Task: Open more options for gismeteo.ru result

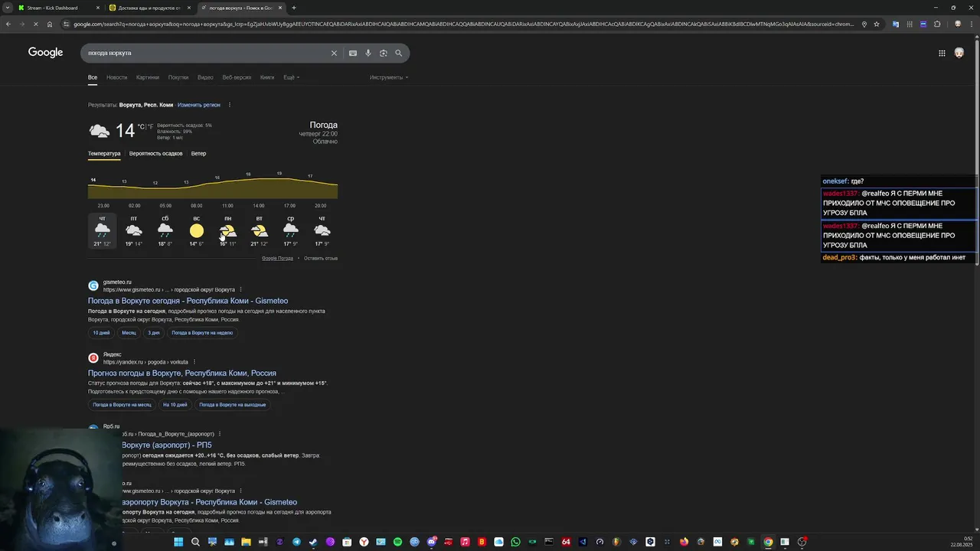Action: [x=240, y=290]
